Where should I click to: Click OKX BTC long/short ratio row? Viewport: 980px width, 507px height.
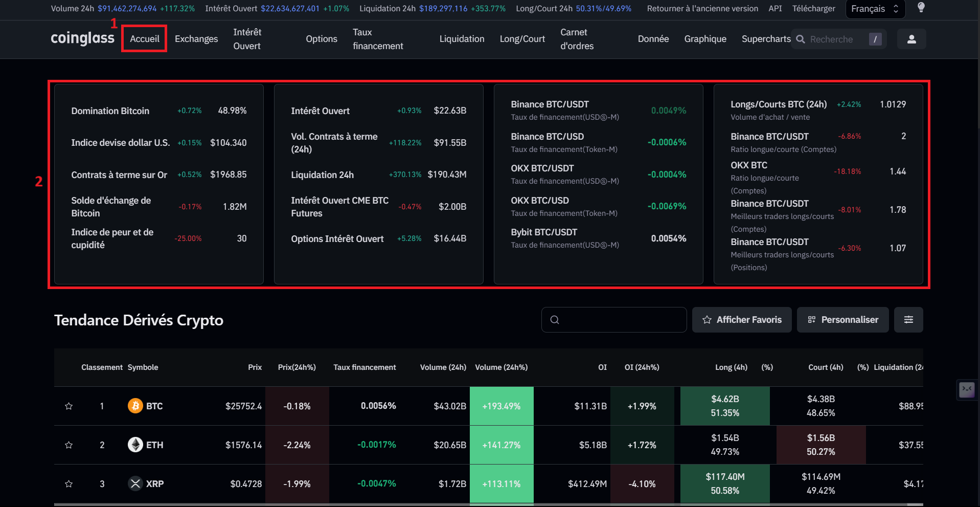818,178
